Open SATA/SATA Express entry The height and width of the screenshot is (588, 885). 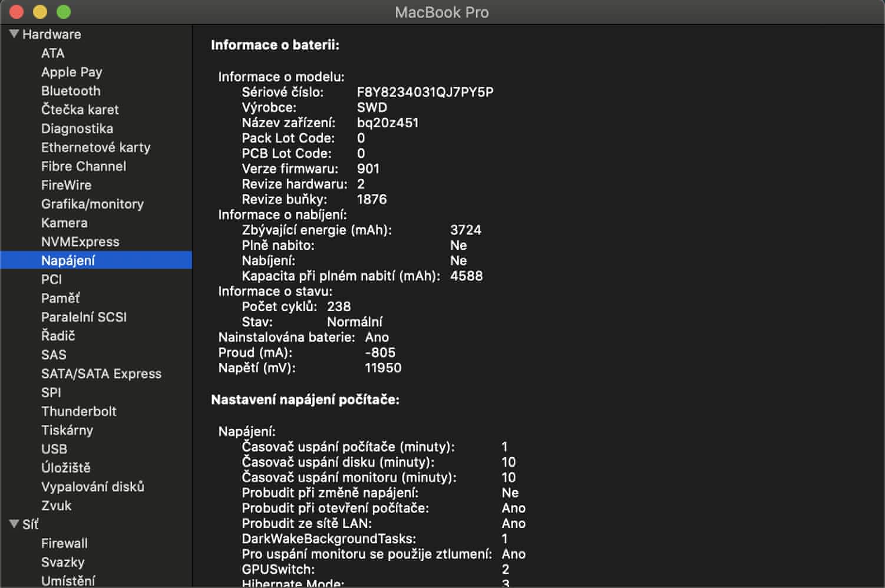(101, 374)
